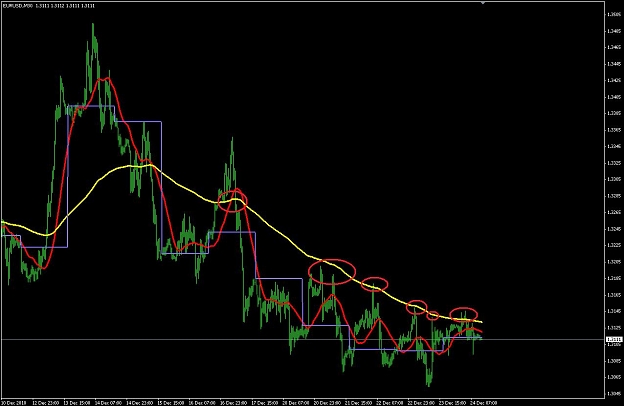
Task: Click the '13 Dec 15:00' time axis label
Action: [x=77, y=403]
